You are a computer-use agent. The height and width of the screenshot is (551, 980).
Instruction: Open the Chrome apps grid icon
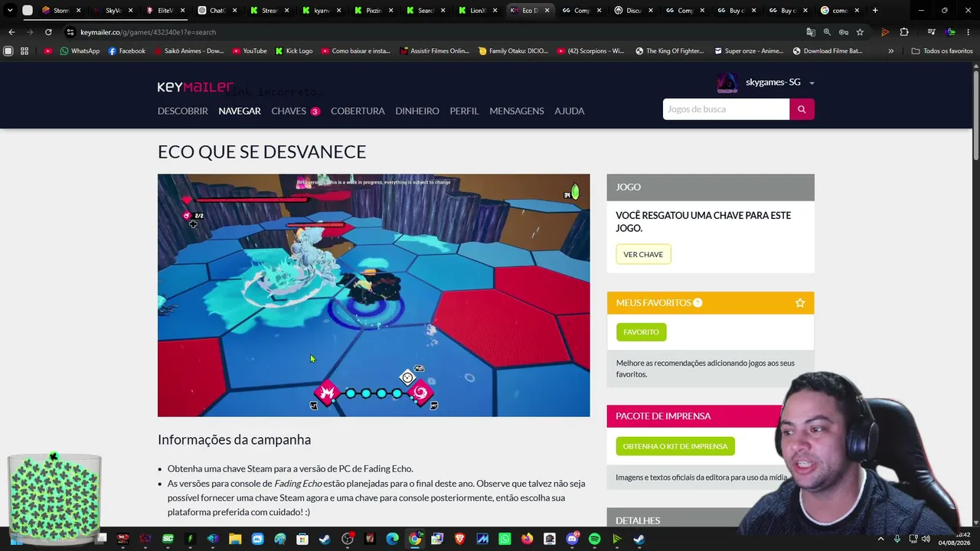(x=24, y=51)
